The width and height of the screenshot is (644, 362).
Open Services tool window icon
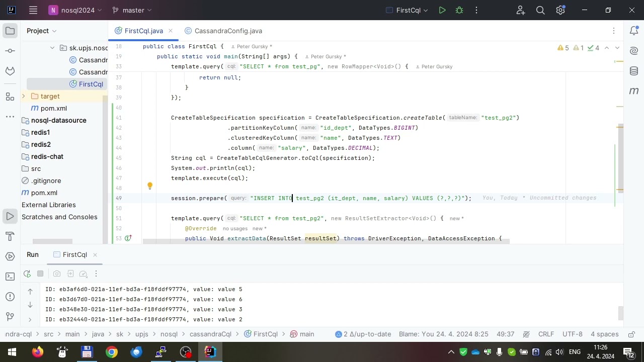[x=10, y=256]
